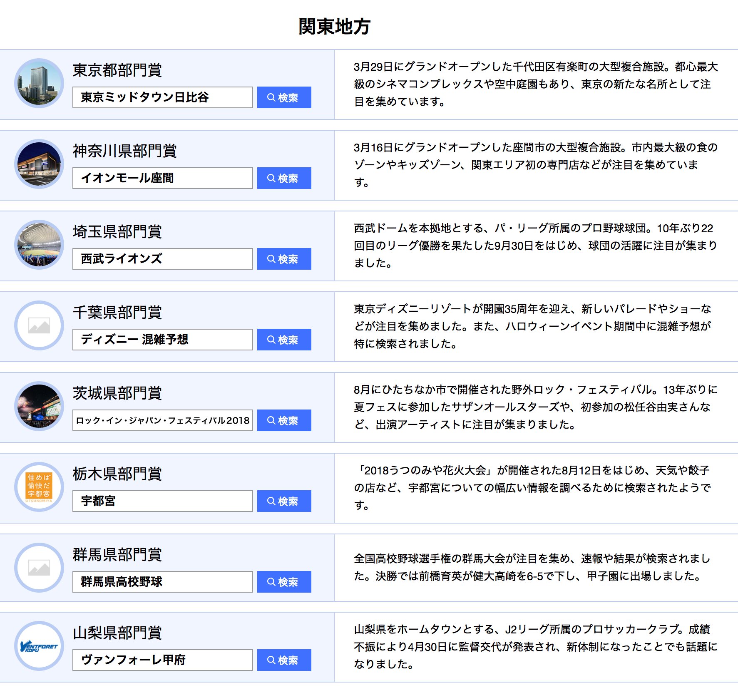
Task: Click the 群馬県部門賞 heading
Action: 117,554
